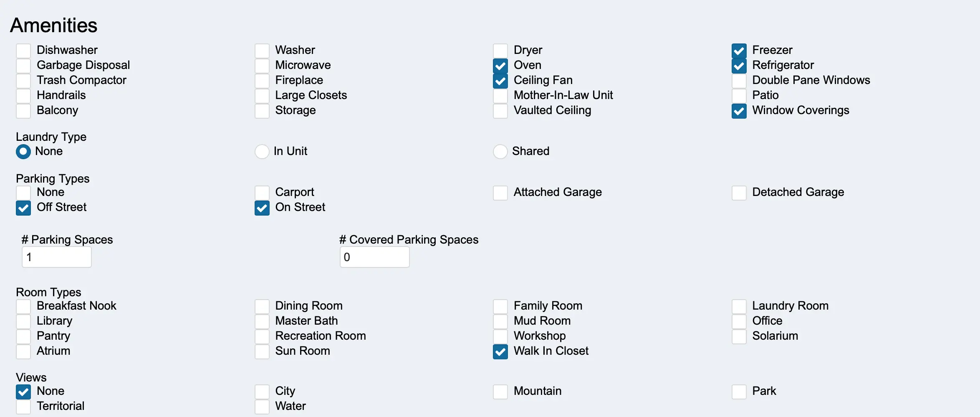Uncheck On Street parking
Viewport: 980px width, 417px height.
tap(262, 208)
